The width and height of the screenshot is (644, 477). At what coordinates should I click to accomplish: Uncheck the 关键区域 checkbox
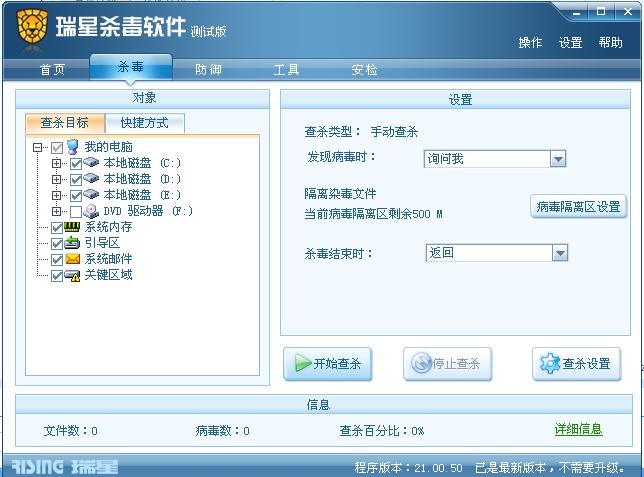57,276
